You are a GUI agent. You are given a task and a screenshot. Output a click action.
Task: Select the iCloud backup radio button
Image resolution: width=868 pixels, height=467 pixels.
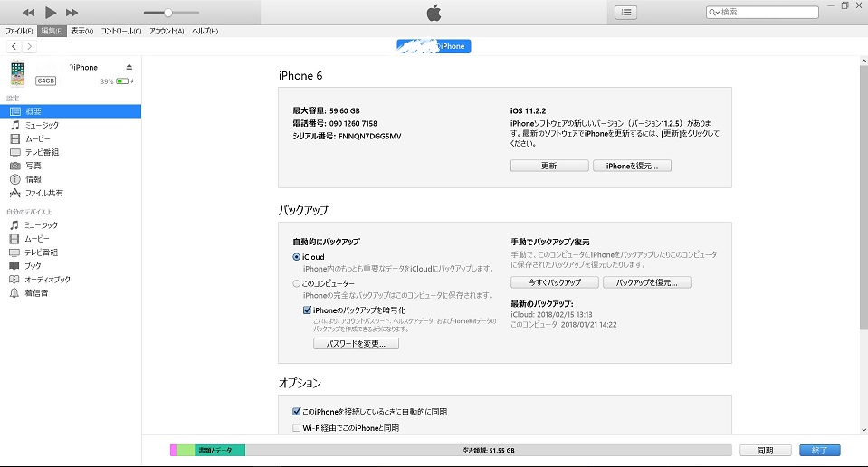(296, 257)
